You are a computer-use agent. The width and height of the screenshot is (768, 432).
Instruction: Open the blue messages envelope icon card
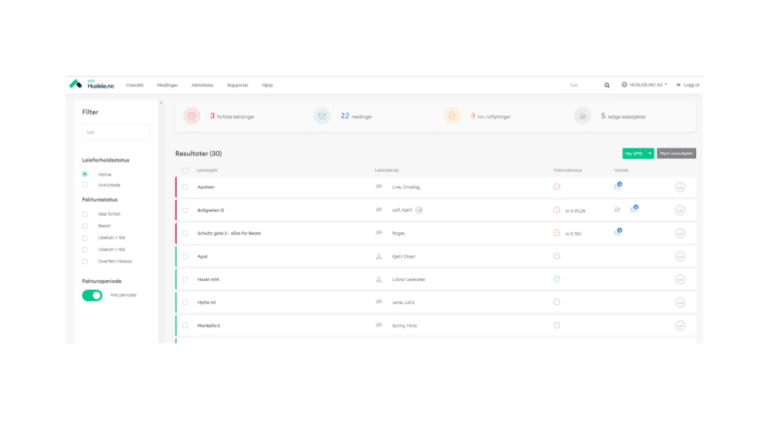coord(322,116)
